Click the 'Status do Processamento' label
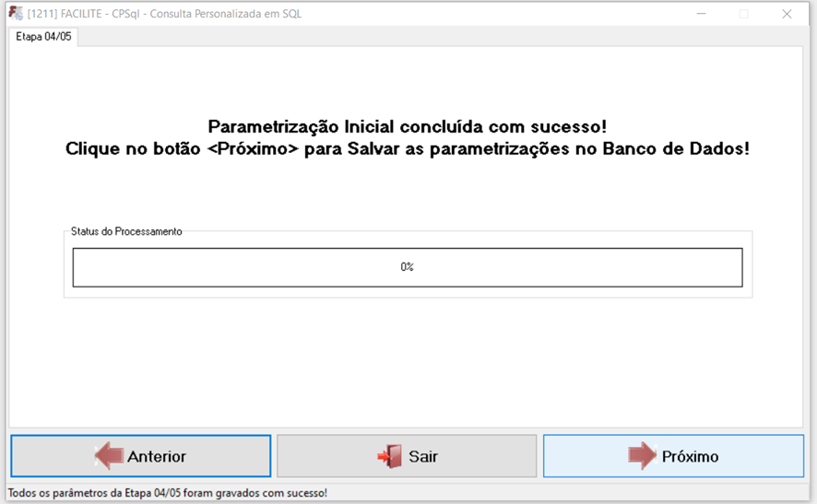The height and width of the screenshot is (504, 817). click(x=126, y=231)
